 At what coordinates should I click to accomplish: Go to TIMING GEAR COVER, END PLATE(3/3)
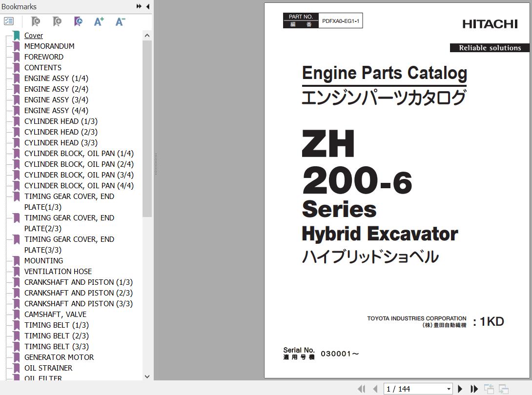tap(69, 245)
